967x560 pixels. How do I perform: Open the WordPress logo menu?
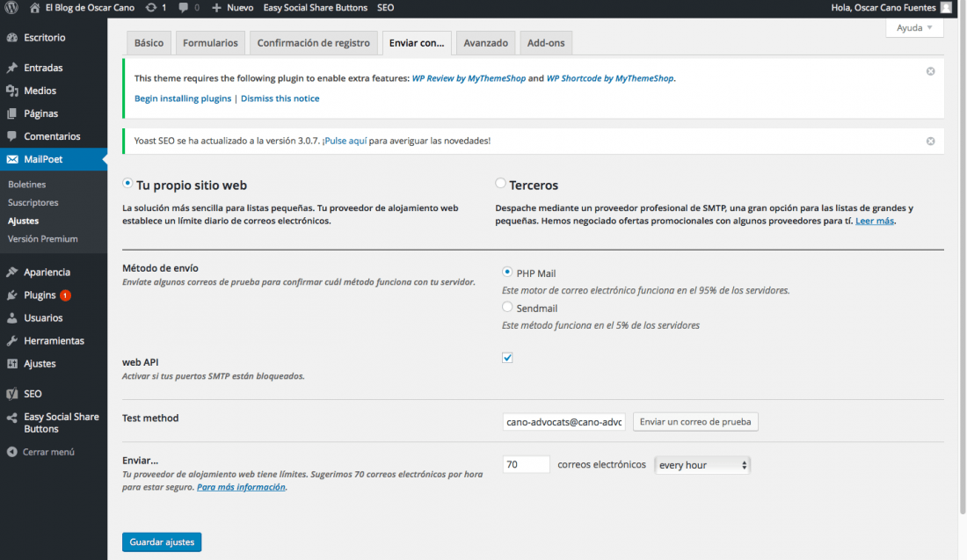11,7
